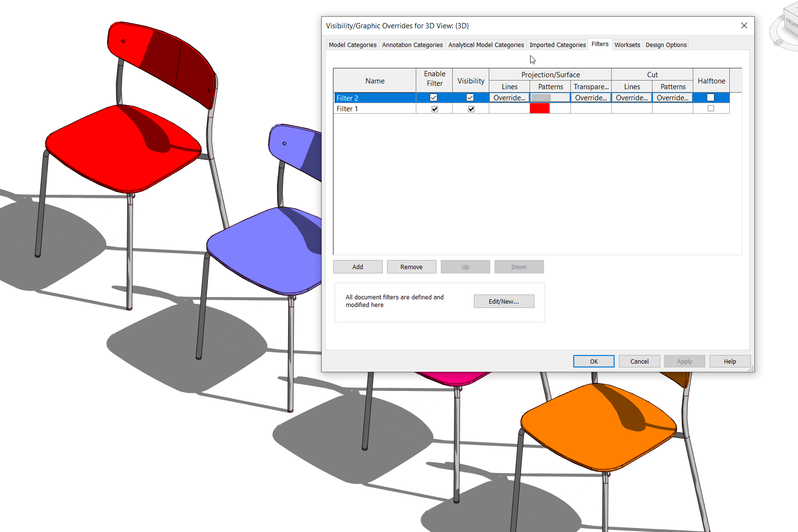Click the red pattern swatch for Filter 1
The width and height of the screenshot is (798, 532).
(x=539, y=108)
